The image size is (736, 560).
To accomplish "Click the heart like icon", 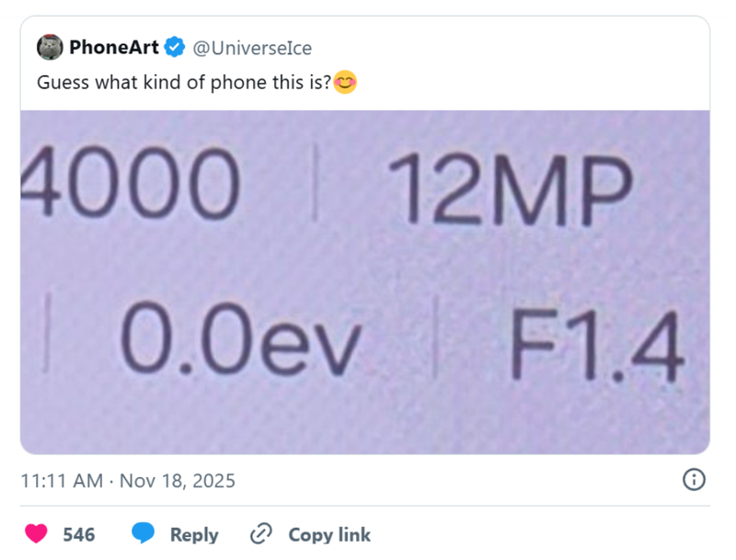I will click(x=37, y=534).
